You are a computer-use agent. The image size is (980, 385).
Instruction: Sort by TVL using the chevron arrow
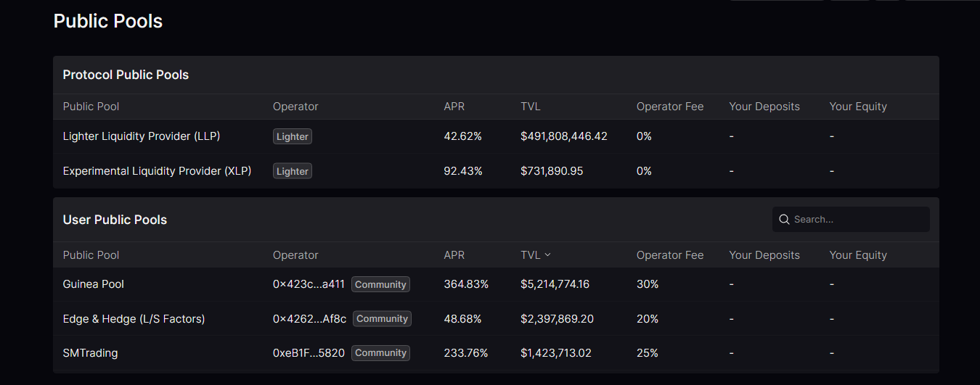point(547,255)
